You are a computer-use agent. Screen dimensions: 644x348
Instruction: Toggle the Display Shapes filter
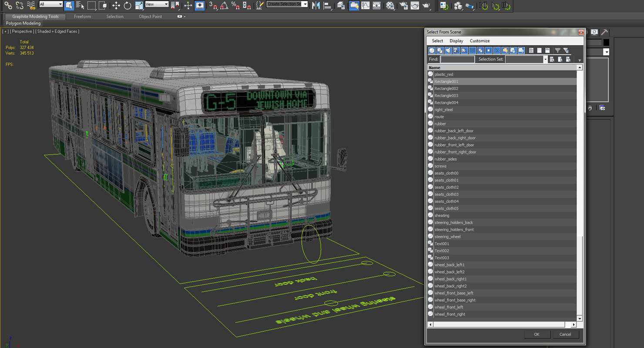click(440, 50)
